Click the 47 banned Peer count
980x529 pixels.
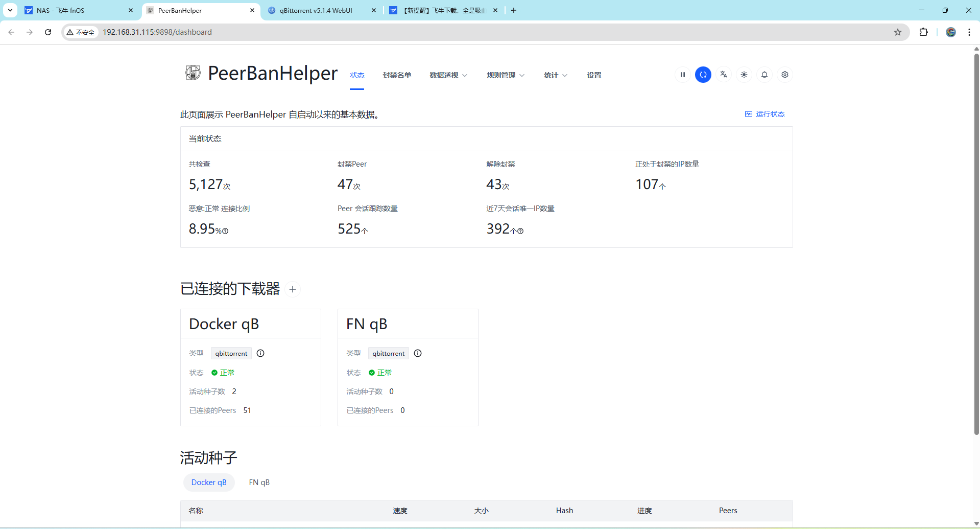pos(345,184)
